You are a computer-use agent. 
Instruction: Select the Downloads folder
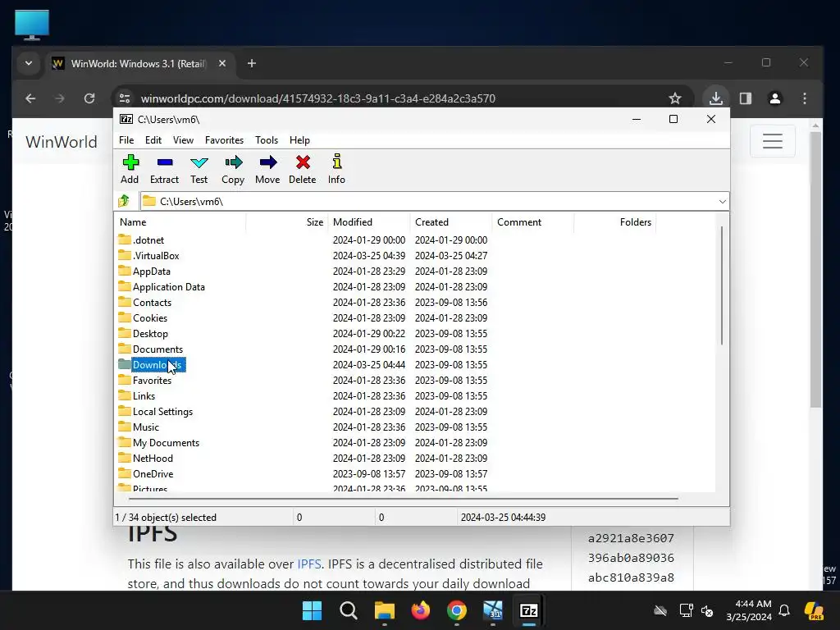click(x=152, y=365)
